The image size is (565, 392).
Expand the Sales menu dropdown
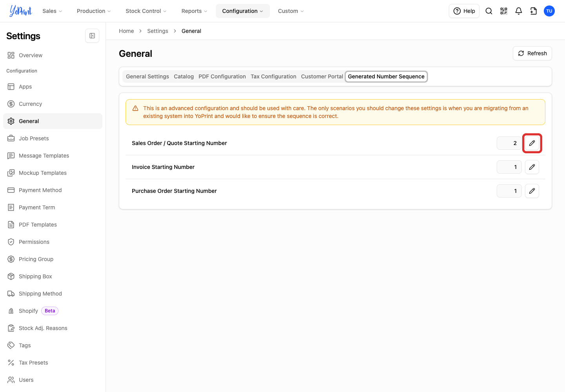[52, 11]
